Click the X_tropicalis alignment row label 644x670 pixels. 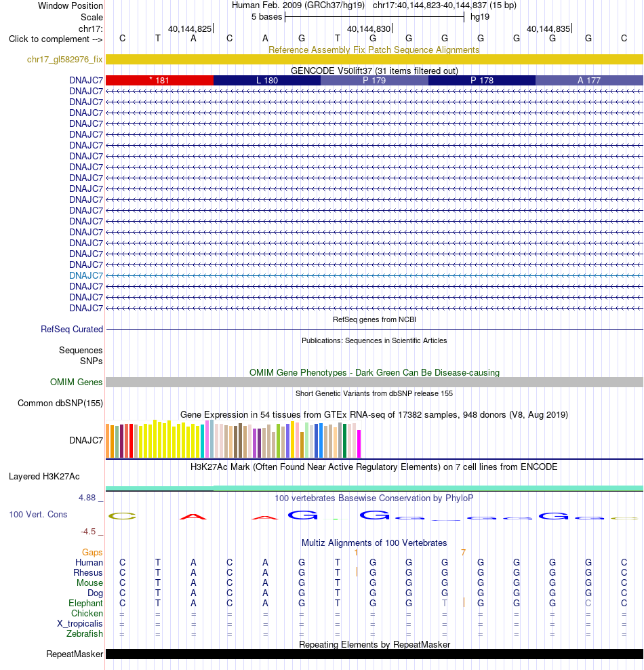pyautogui.click(x=80, y=624)
